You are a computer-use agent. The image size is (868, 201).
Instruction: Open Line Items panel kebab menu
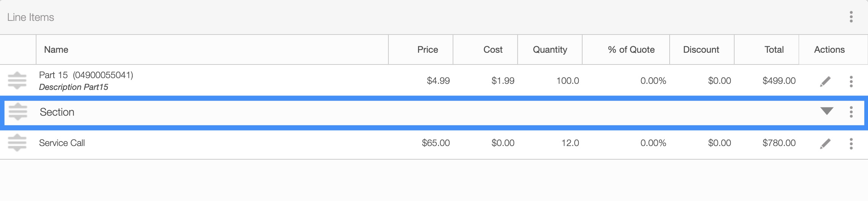point(851,17)
